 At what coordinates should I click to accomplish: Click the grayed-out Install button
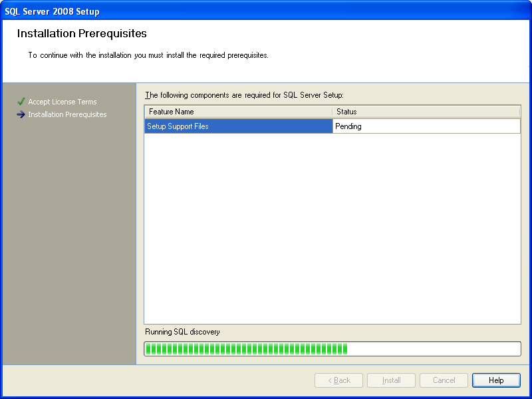pos(391,380)
